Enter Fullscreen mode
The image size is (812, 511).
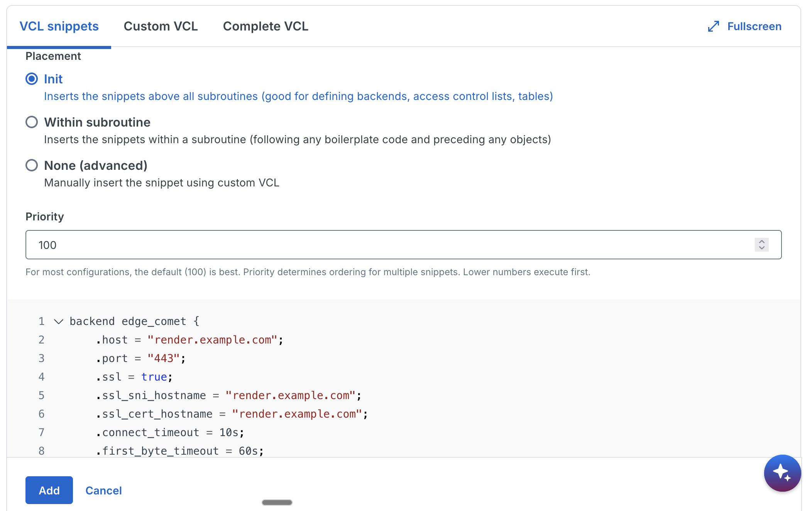point(753,26)
